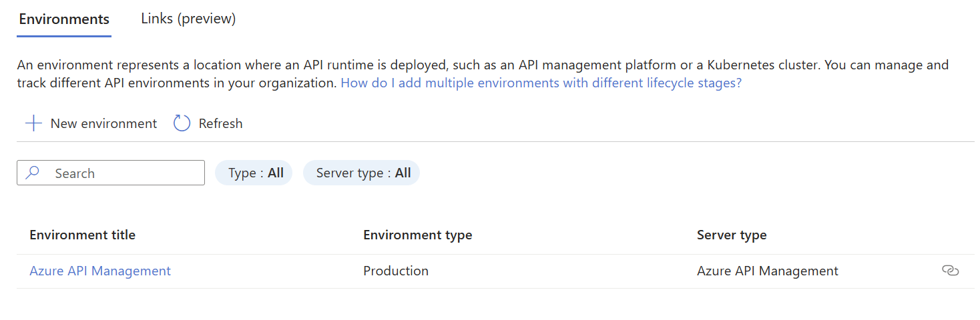Click the Server type column header
Viewport: 980px width, 320px height.
click(732, 235)
